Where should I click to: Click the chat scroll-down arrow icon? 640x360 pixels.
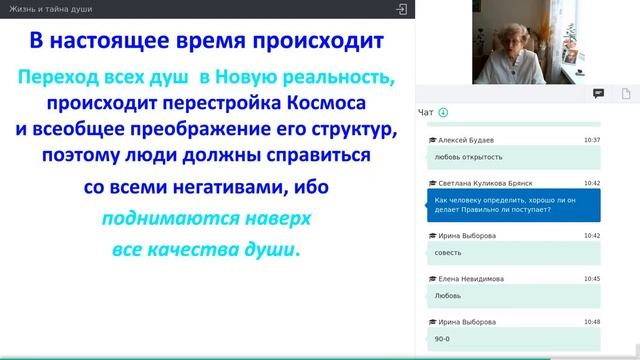(x=443, y=112)
